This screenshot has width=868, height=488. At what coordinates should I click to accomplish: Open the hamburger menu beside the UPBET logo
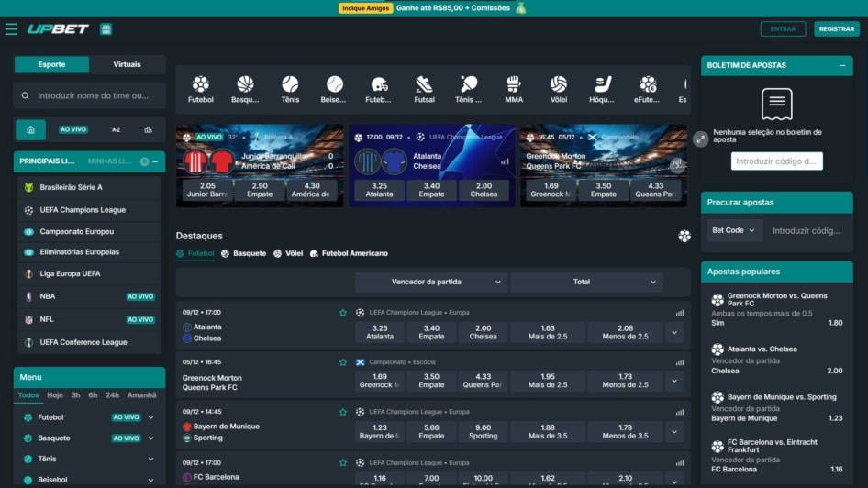11,28
